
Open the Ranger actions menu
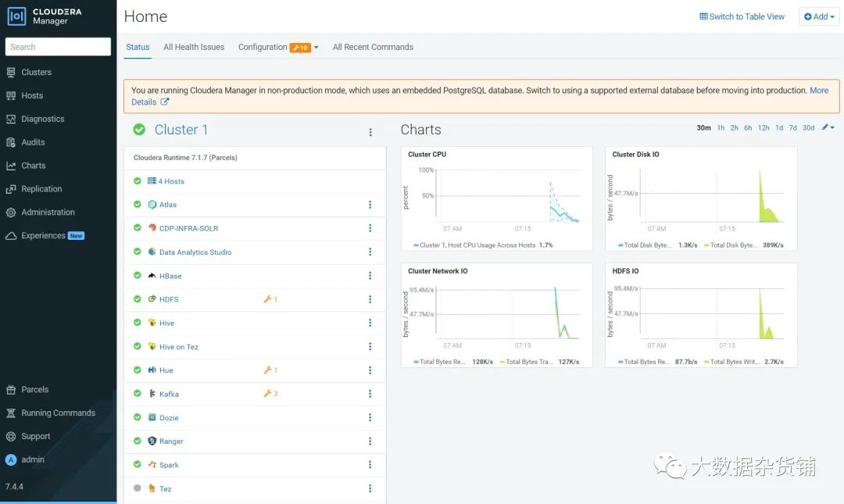click(370, 441)
